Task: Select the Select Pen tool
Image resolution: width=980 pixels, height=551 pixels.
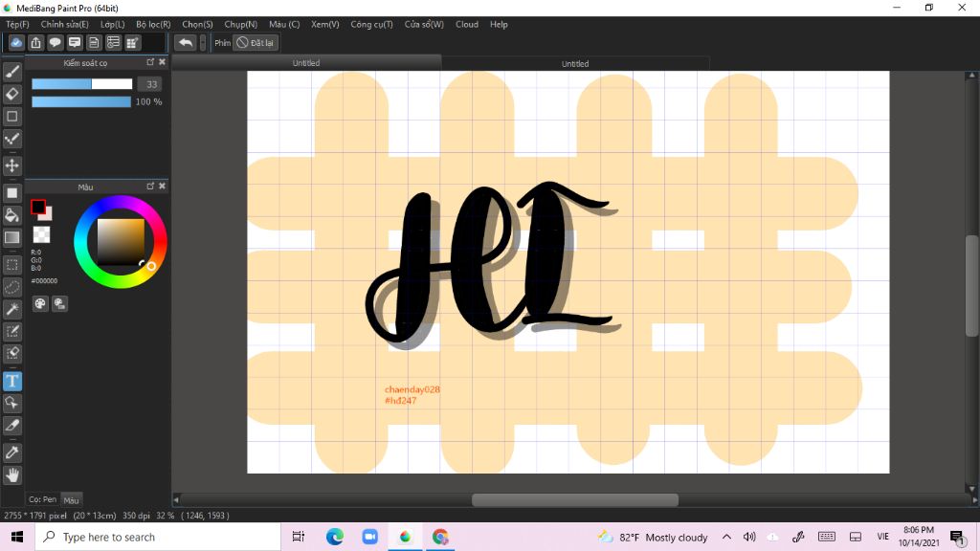Action: tap(11, 331)
